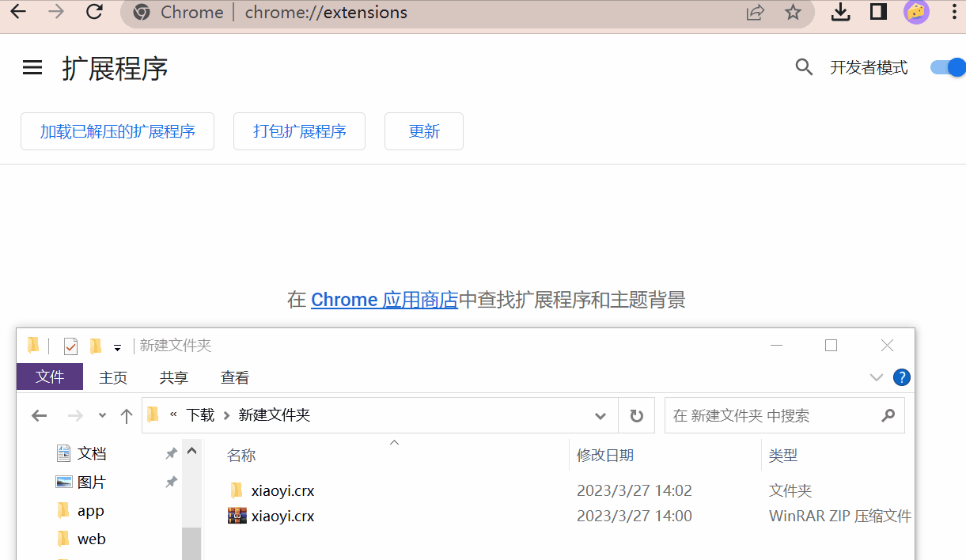The width and height of the screenshot is (966, 560).
Task: Open the extensions hamburger menu
Action: pos(32,68)
